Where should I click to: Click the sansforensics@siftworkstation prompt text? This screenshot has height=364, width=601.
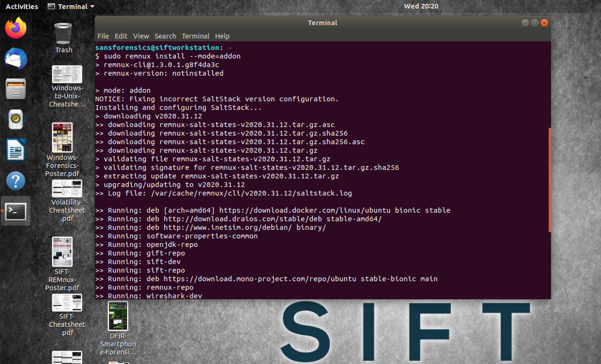(157, 48)
